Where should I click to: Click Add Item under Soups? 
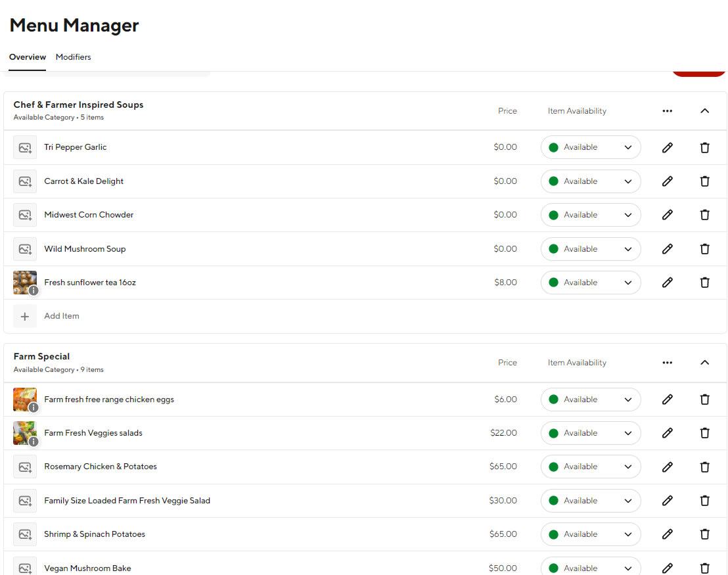tap(61, 316)
